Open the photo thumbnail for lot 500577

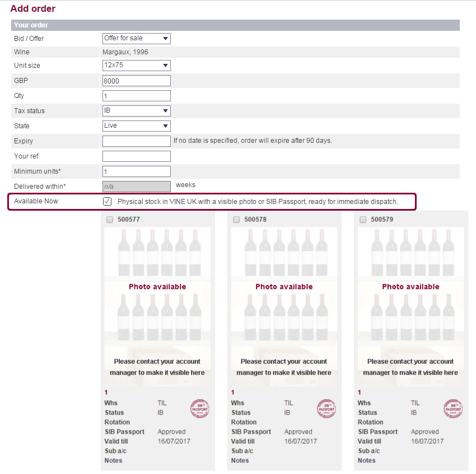(157, 306)
